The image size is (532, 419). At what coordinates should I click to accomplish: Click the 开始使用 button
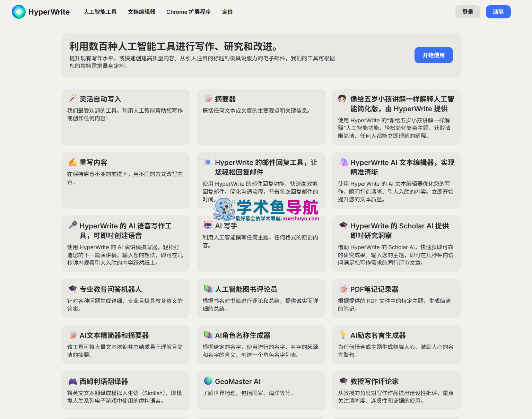(x=434, y=55)
